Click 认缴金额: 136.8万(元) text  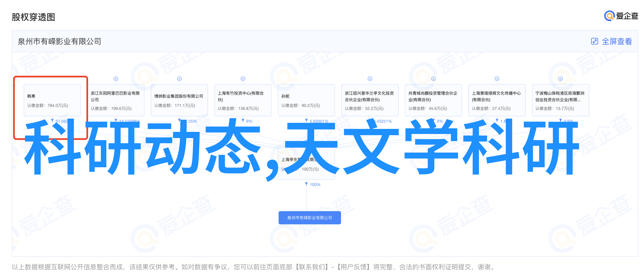coord(239,108)
